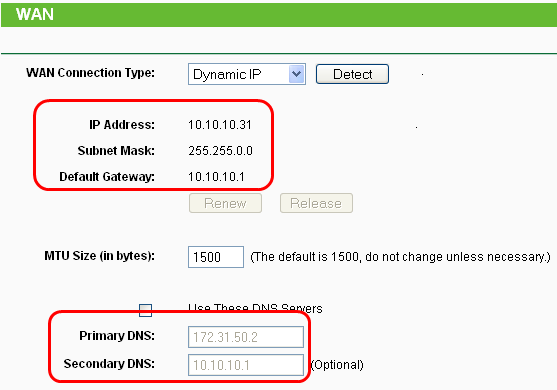Image resolution: width=557 pixels, height=390 pixels.
Task: Click the (Optional) text beside Secondary DNS
Action: pos(337,365)
